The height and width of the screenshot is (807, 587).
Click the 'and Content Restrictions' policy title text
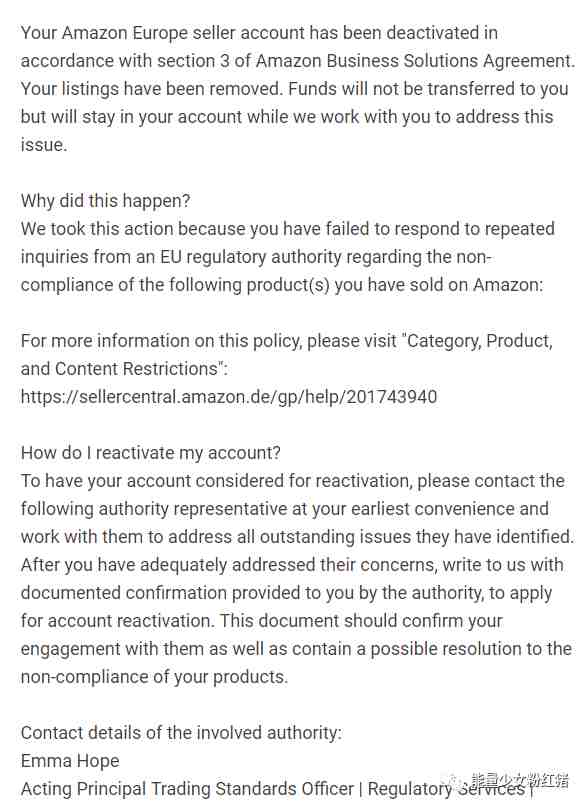pyautogui.click(x=121, y=369)
